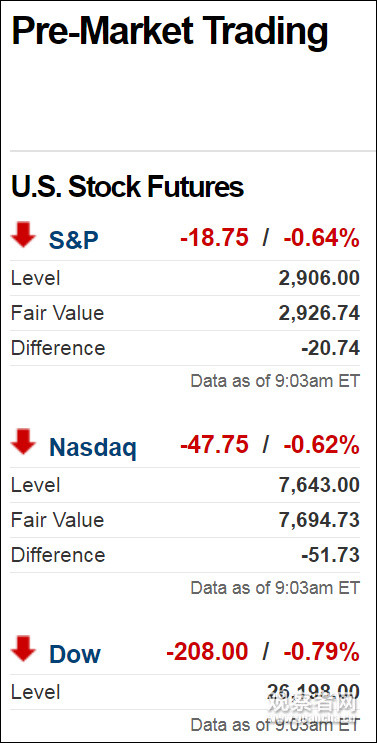Select the Nasdaq percent change -0.62%
Viewport: 377px width, 743px height.
(x=322, y=444)
